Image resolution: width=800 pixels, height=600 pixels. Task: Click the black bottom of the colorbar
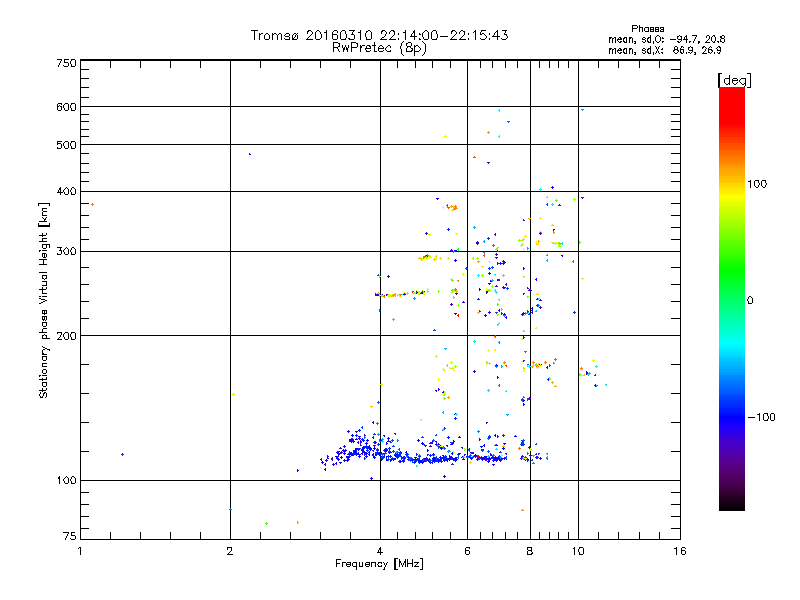(732, 503)
